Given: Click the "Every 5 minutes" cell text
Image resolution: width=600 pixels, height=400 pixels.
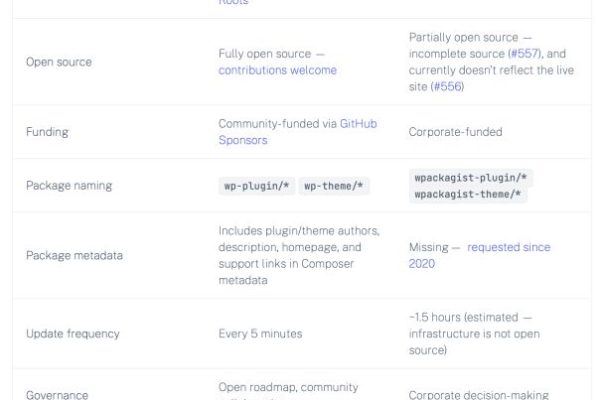Looking at the screenshot, I should pos(260,333).
